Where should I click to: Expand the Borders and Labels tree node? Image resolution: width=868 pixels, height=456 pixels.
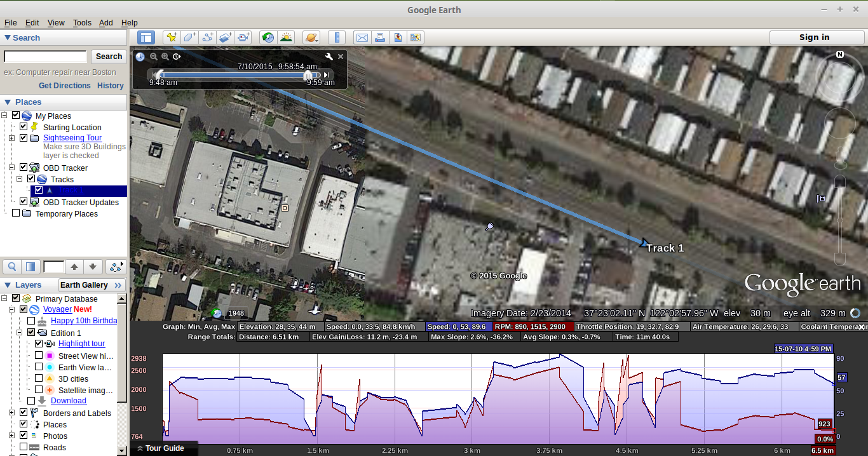(12, 413)
